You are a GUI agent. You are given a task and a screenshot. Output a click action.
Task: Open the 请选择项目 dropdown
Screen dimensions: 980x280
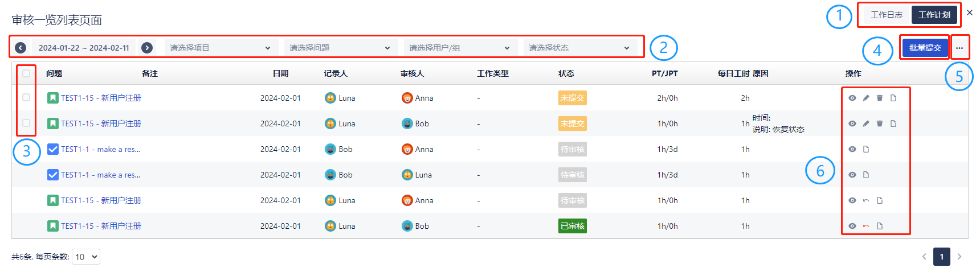pos(220,48)
